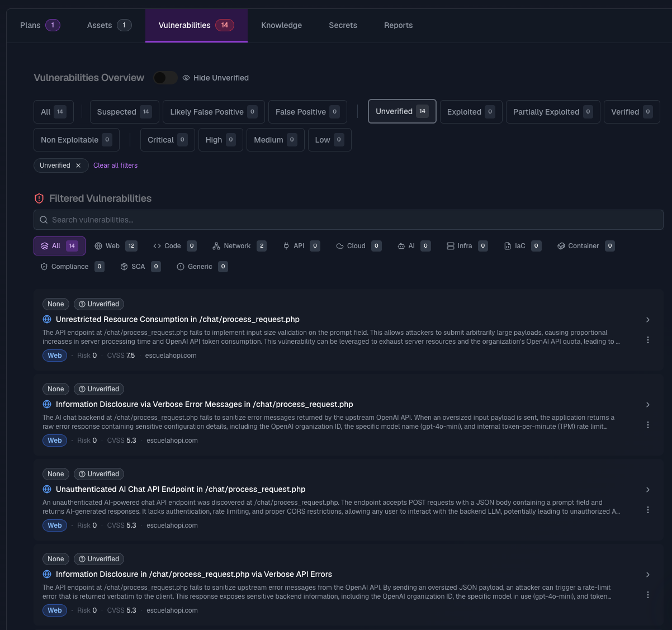Image resolution: width=672 pixels, height=630 pixels.
Task: Expand Verbose API Errors row chevron
Action: click(x=648, y=575)
